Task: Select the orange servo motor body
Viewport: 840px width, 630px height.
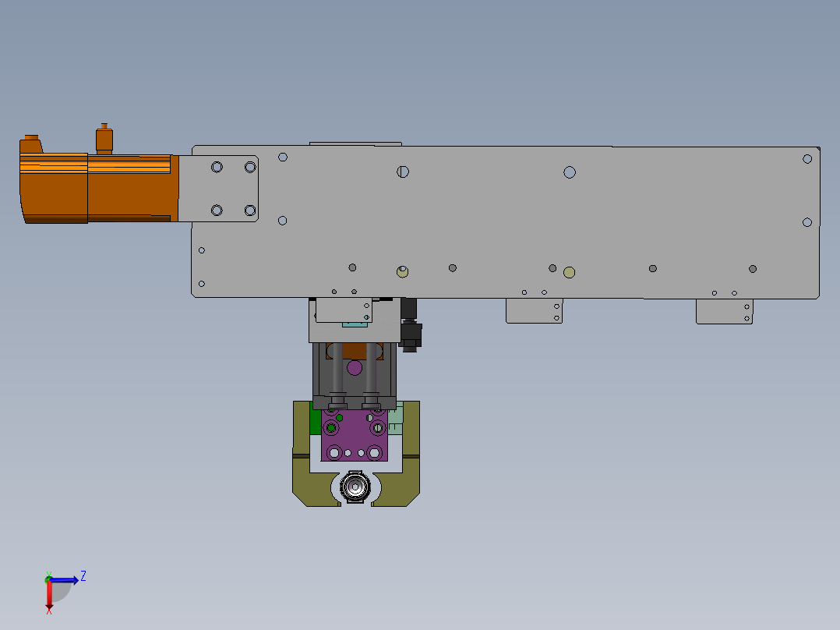Action: pyautogui.click(x=99, y=188)
